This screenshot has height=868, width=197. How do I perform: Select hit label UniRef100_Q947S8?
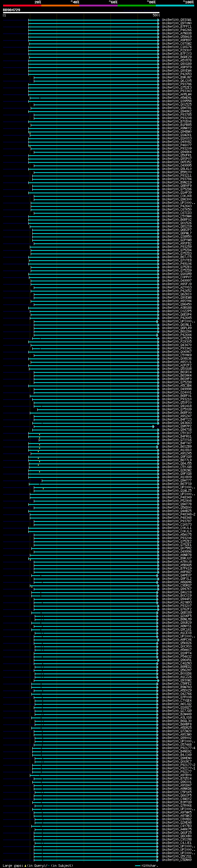176,430
